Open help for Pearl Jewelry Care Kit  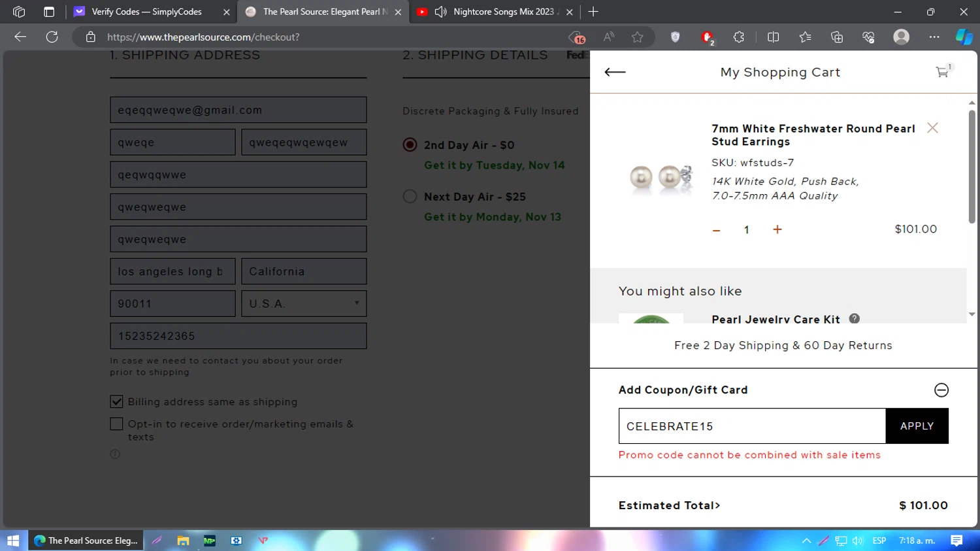pyautogui.click(x=854, y=318)
